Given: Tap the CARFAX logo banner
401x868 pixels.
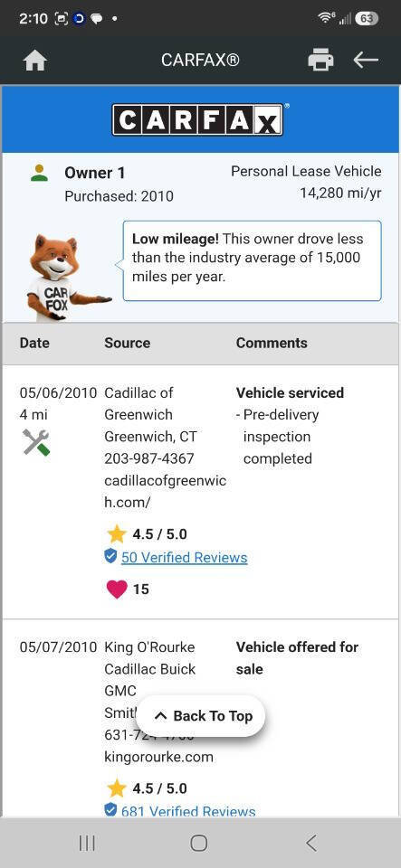Looking at the screenshot, I should [200, 119].
